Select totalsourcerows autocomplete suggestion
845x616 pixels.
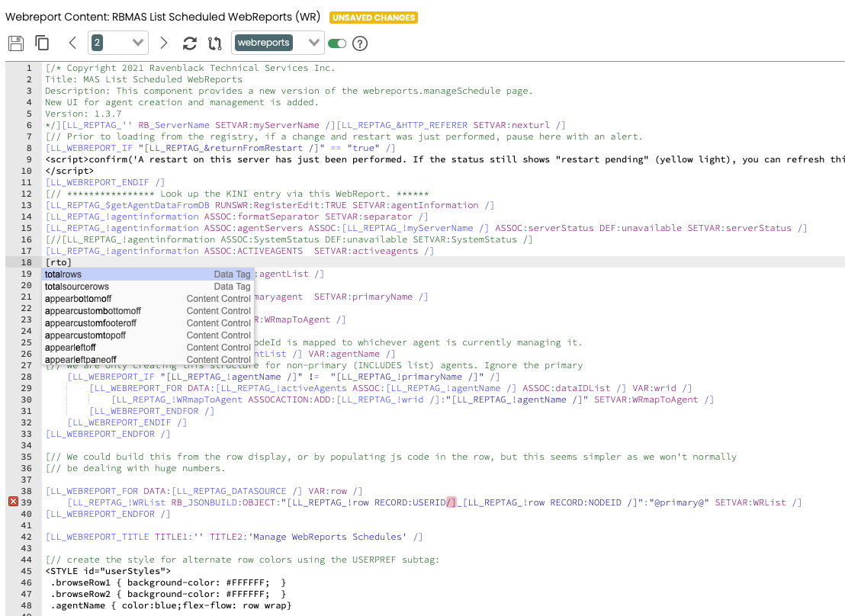148,287
